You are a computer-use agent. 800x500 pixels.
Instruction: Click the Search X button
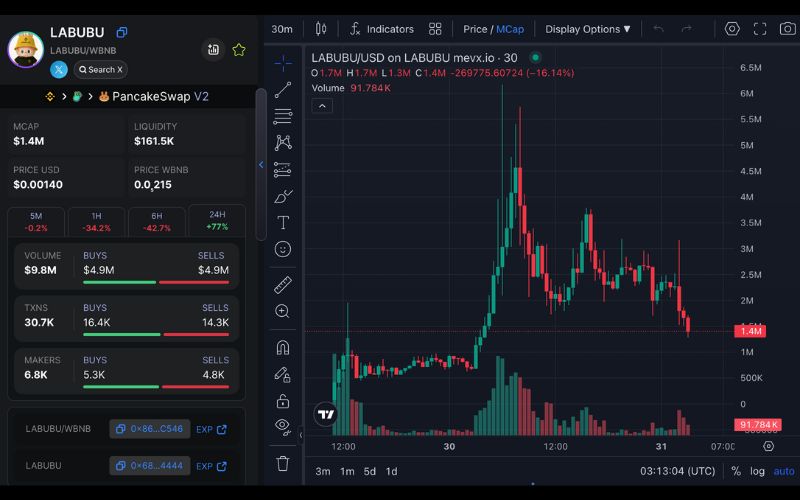pos(101,69)
